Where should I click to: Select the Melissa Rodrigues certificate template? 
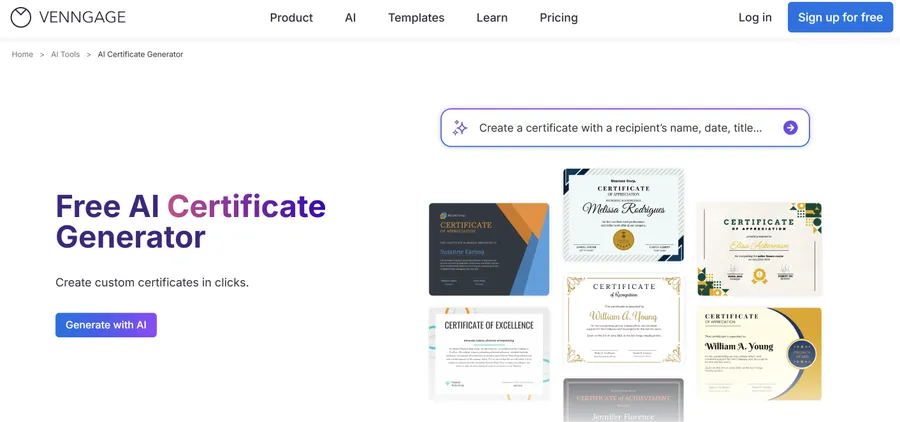pyautogui.click(x=623, y=215)
